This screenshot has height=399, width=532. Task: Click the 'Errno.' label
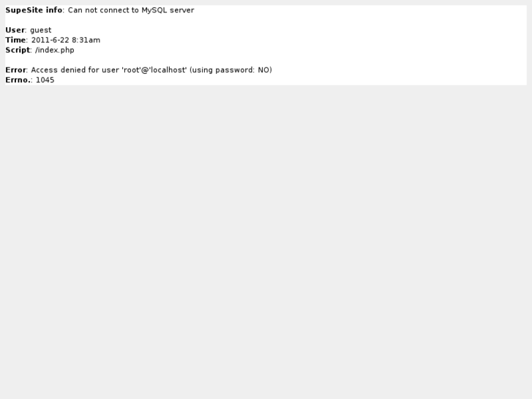(18, 80)
